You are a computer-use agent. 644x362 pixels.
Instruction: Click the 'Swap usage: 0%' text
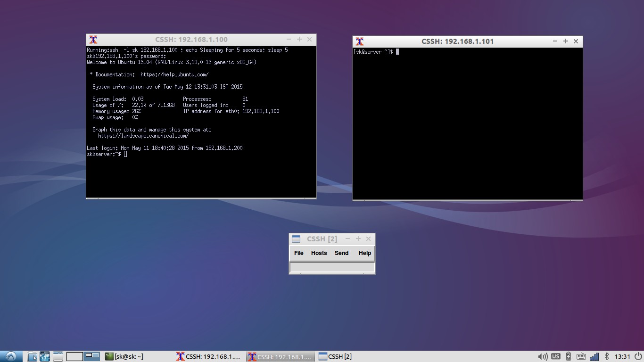click(x=115, y=117)
